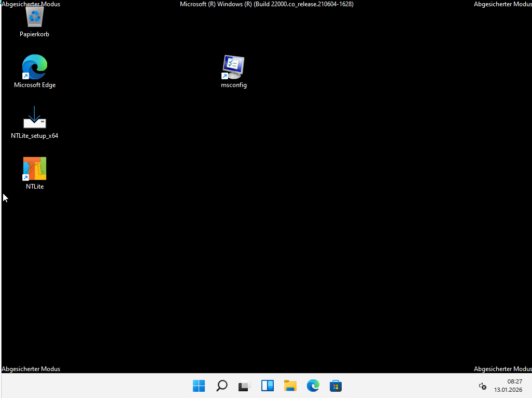This screenshot has width=532, height=398.
Task: Click the muted volume icon in the tray
Action: [x=482, y=387]
